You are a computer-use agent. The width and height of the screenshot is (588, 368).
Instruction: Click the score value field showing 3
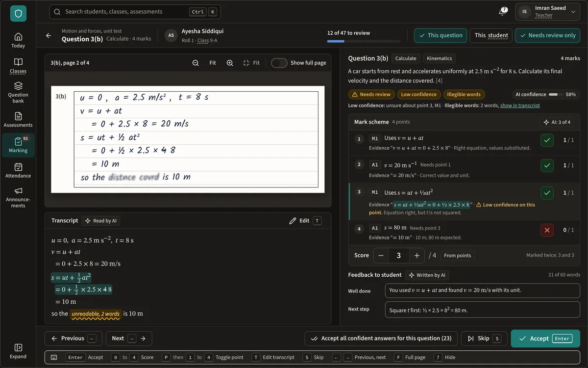tap(399, 255)
